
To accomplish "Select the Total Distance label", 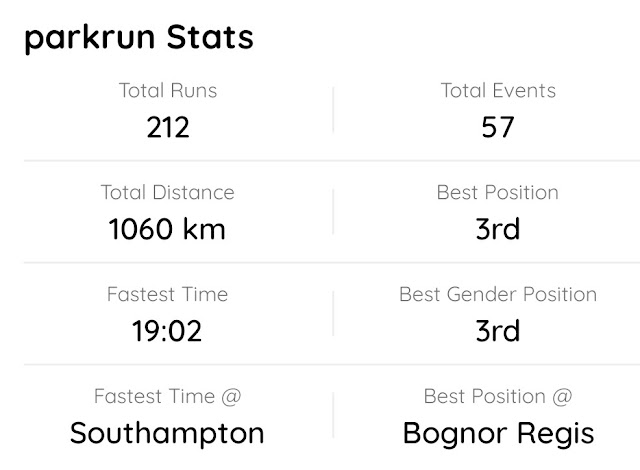I will pyautogui.click(x=168, y=192).
